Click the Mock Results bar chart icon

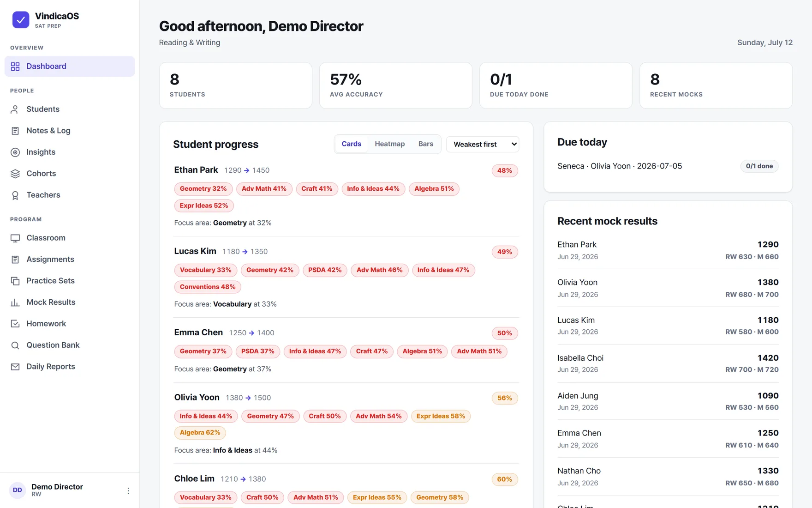(x=15, y=302)
